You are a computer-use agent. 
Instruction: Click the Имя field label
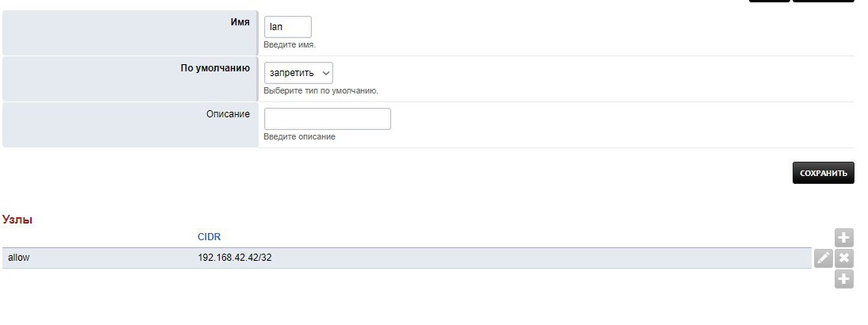point(240,22)
